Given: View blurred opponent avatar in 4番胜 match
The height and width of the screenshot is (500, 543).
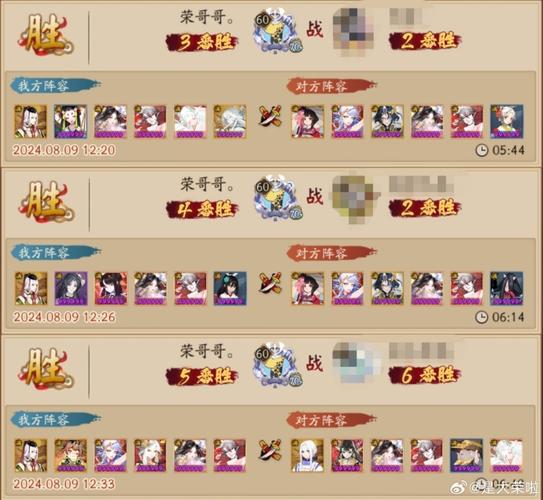Looking at the screenshot, I should click(354, 199).
